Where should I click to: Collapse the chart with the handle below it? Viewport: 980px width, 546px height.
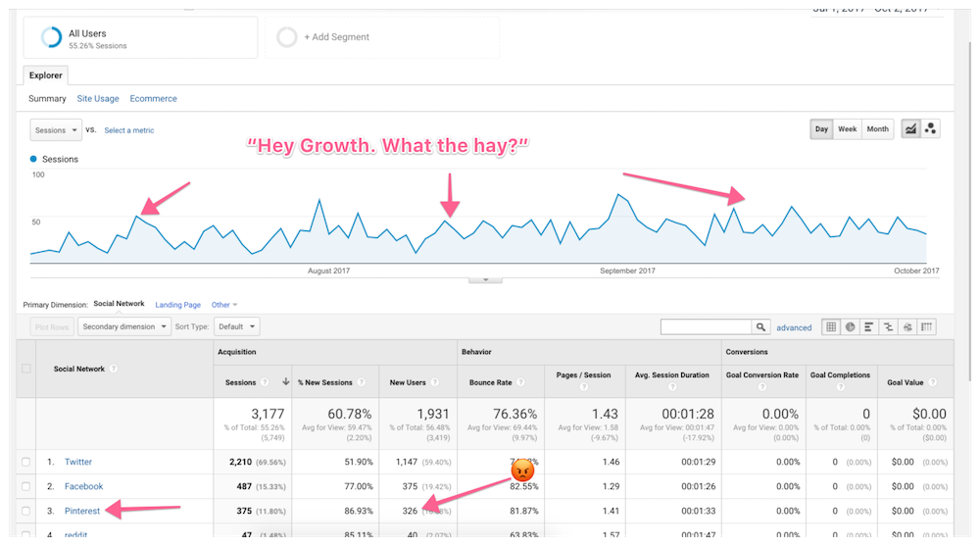point(486,280)
